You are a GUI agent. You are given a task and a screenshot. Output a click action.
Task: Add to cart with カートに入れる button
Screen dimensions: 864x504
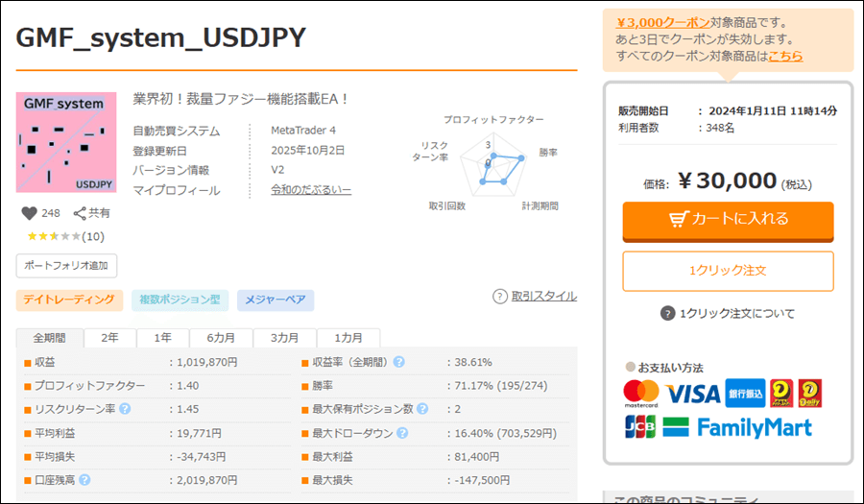click(x=728, y=221)
